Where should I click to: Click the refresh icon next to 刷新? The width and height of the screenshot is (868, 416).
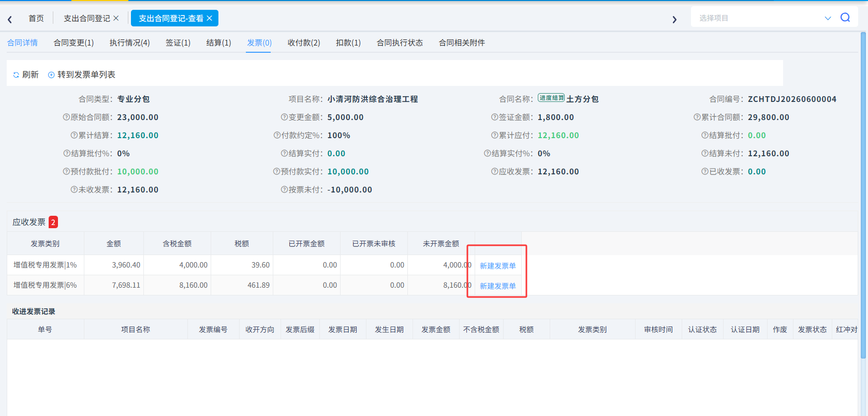point(16,75)
